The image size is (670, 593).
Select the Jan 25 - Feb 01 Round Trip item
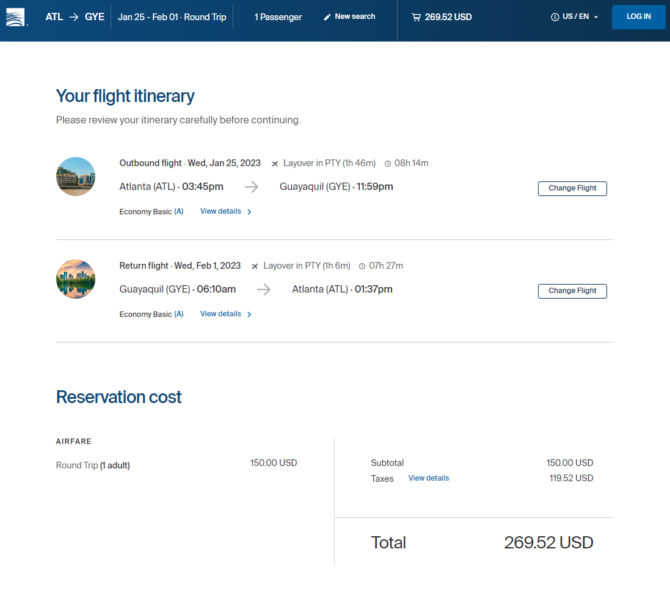[x=172, y=17]
